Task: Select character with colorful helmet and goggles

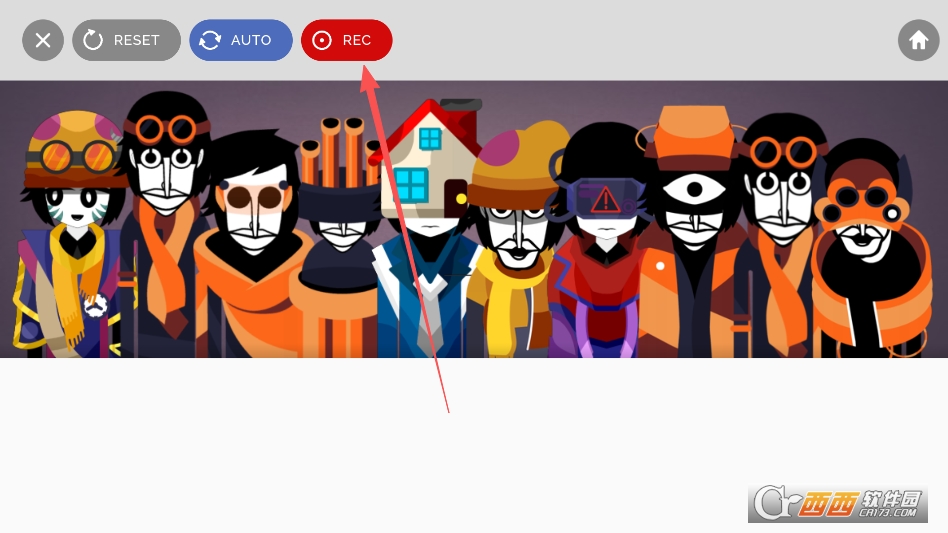Action: point(72,190)
